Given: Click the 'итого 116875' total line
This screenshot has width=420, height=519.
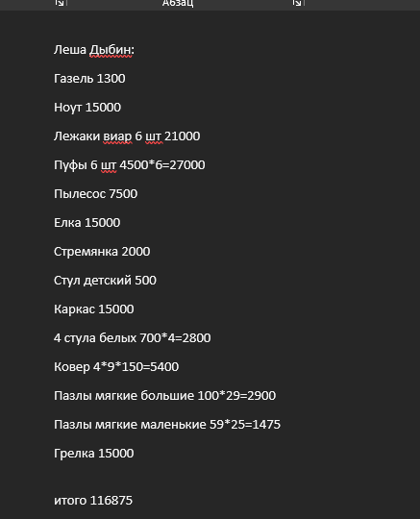Looking at the screenshot, I should pyautogui.click(x=93, y=501).
